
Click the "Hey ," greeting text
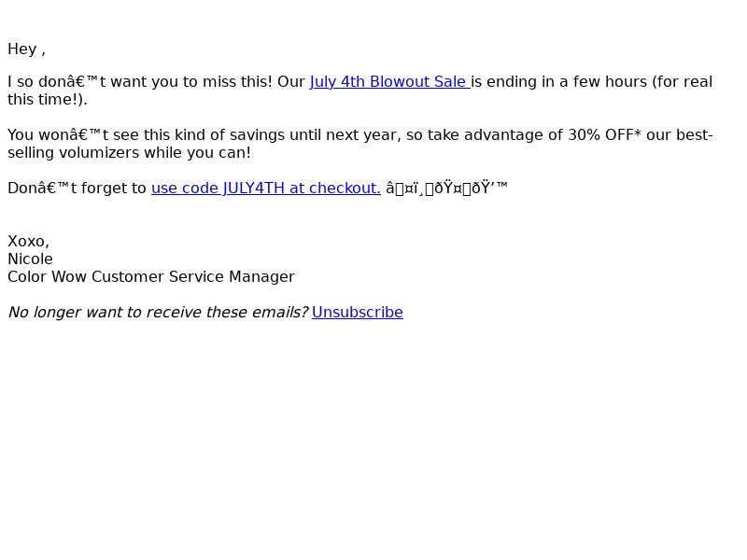(x=27, y=49)
